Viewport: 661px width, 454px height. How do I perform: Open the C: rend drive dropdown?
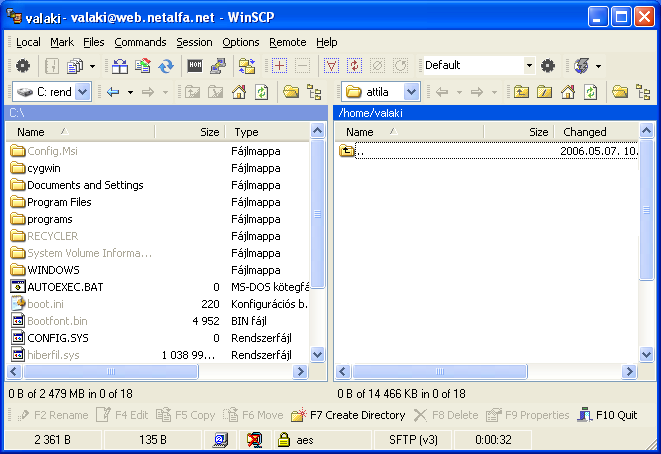coord(83,92)
